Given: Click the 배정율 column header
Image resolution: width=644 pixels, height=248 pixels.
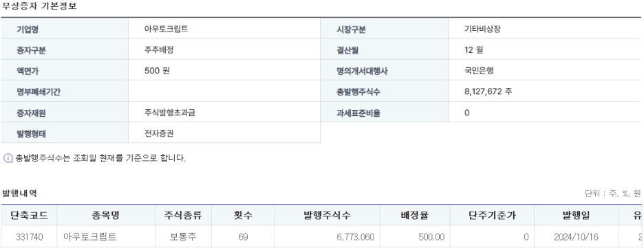Looking at the screenshot, I should 415,215.
